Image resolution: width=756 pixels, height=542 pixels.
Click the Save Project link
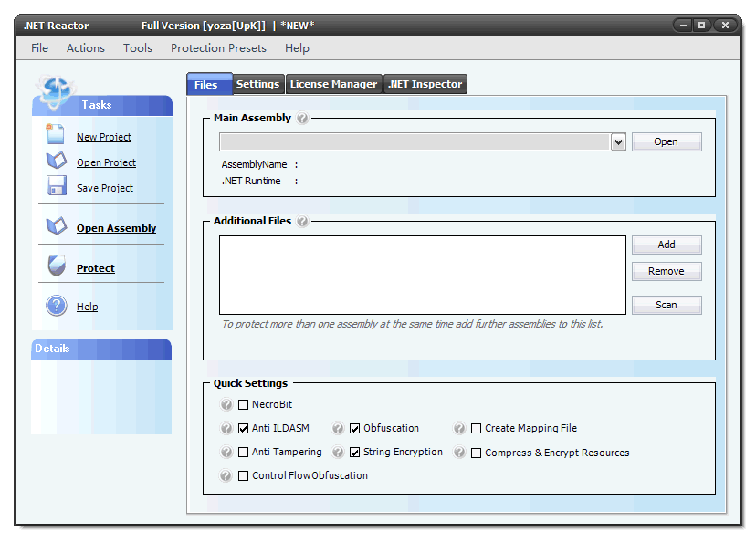tap(105, 188)
